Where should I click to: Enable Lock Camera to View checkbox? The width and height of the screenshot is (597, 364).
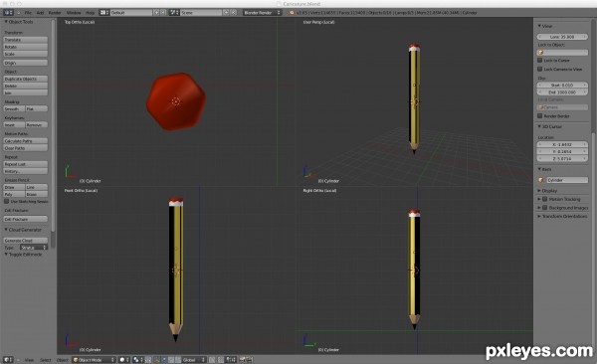pyautogui.click(x=539, y=69)
